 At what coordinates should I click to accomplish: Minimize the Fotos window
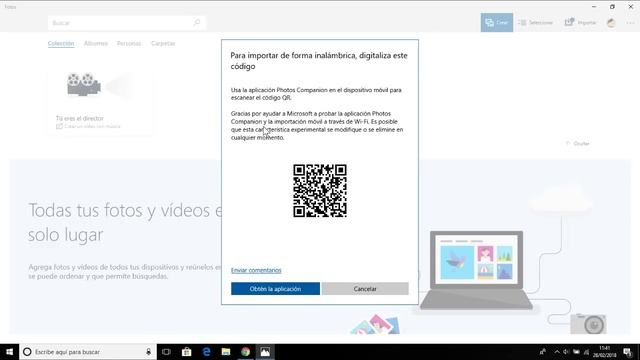click(594, 7)
